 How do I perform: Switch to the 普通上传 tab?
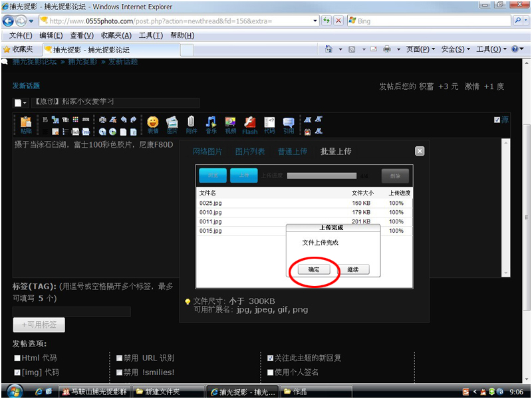(x=293, y=152)
